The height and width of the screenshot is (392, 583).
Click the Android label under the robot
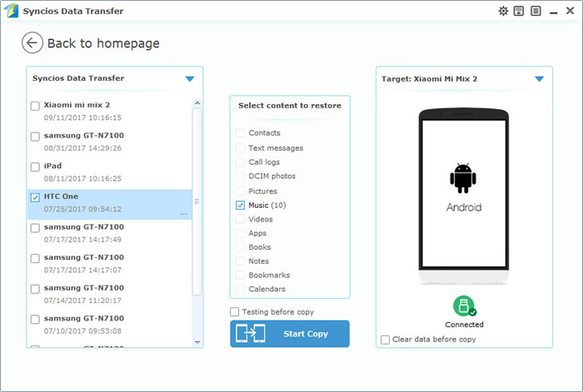click(x=464, y=207)
